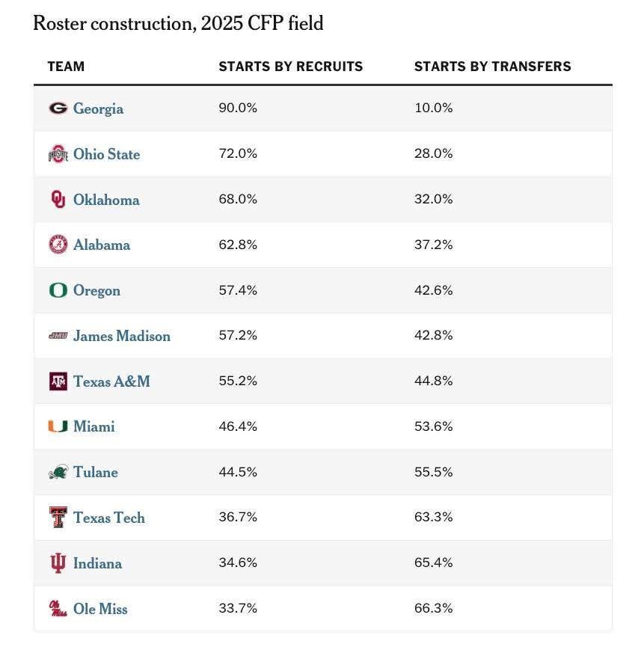
Task: Open the Ole Miss team link
Action: click(100, 609)
